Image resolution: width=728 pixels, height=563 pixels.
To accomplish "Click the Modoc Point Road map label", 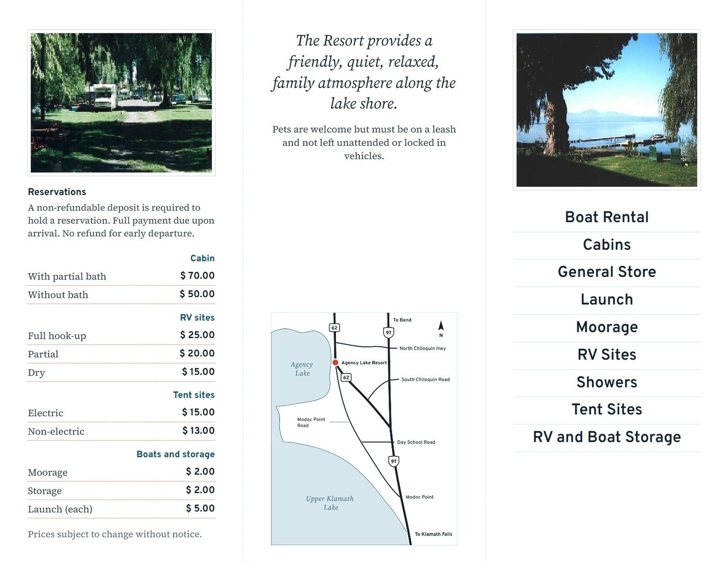I will [311, 423].
